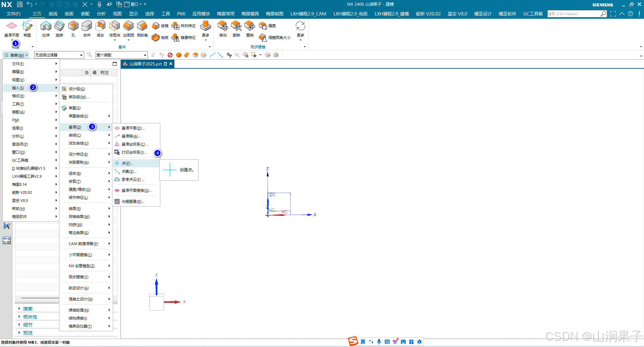
Task: Click the 镜像特征 mirror feature tool
Action: pos(183,38)
